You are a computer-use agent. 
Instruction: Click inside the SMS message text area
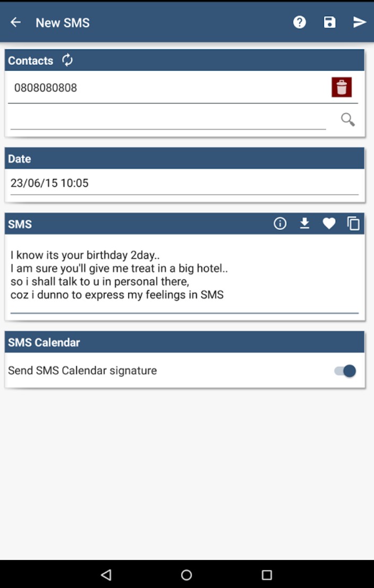[x=184, y=275]
